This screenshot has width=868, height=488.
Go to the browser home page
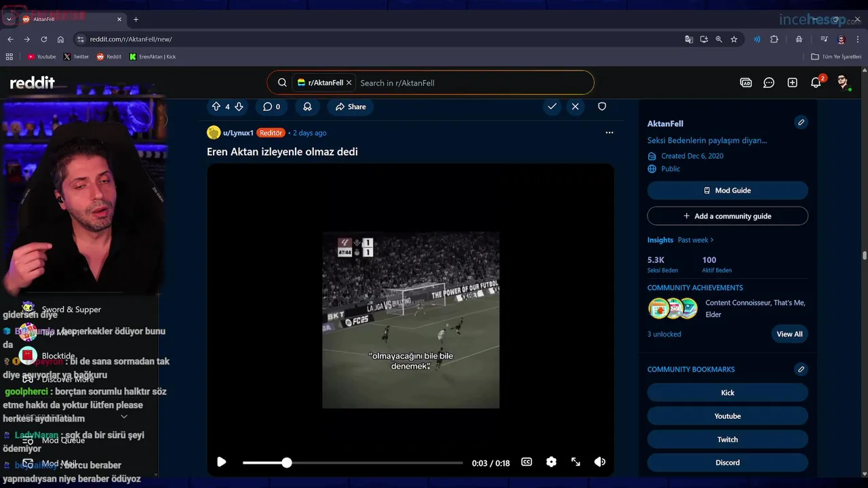pos(60,39)
